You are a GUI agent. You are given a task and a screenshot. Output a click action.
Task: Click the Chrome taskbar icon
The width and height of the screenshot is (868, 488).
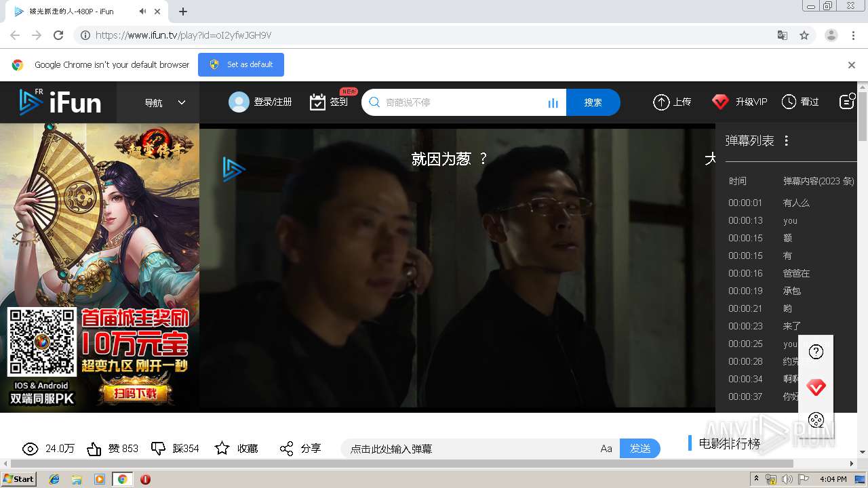point(123,479)
